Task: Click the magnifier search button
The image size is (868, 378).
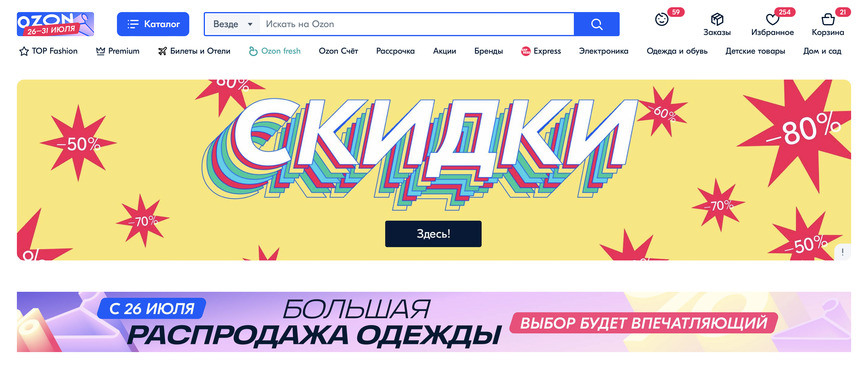Action: point(596,24)
